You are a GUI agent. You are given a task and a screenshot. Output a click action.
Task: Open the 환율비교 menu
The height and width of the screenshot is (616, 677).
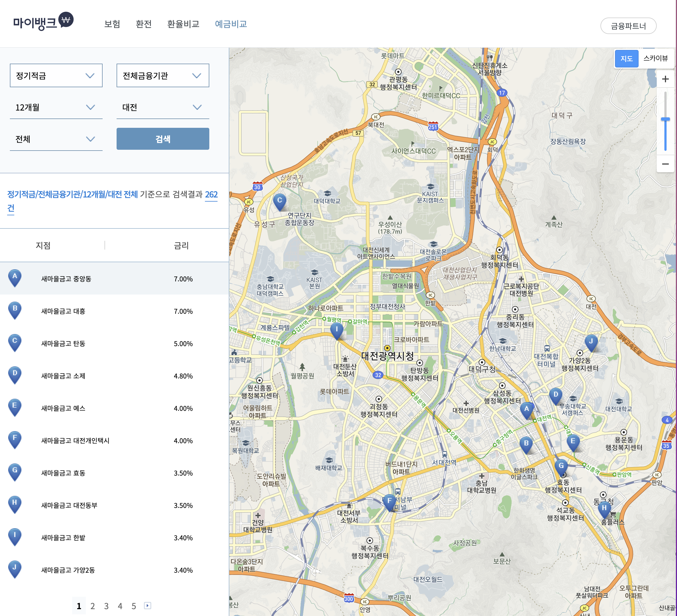183,24
